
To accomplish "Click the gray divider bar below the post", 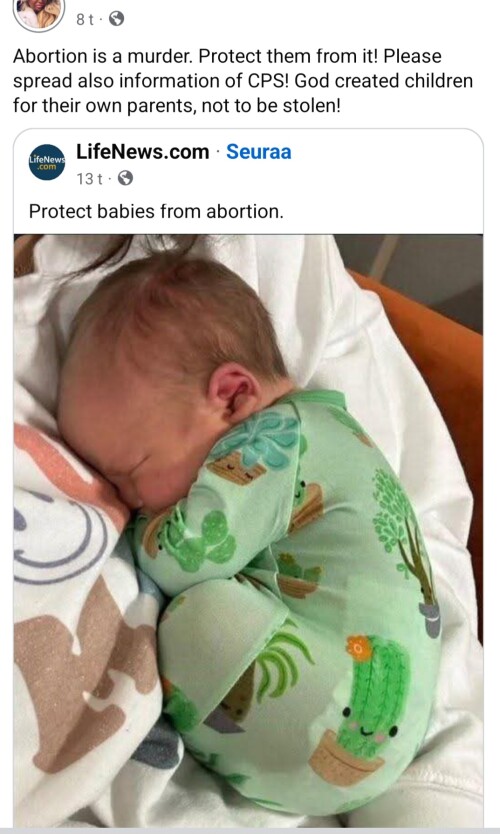I will point(250,830).
